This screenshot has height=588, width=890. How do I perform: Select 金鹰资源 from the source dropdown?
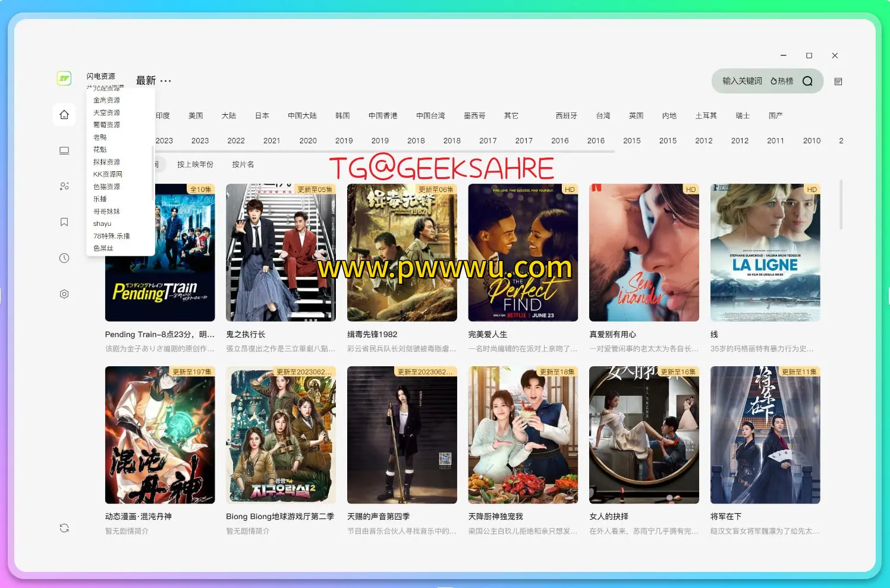coord(106,99)
